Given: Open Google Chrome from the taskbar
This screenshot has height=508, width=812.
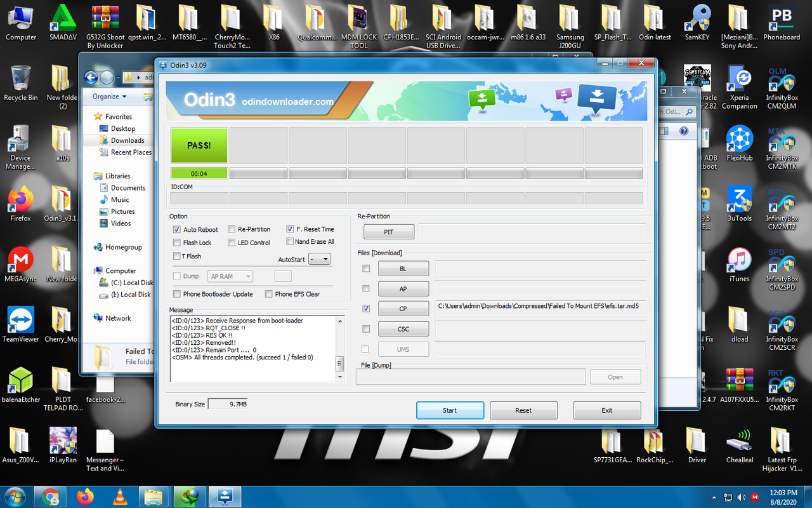Looking at the screenshot, I should 49,496.
